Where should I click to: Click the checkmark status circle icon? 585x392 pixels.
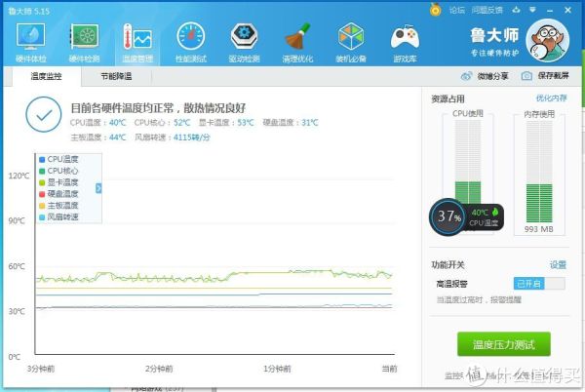pos(44,114)
